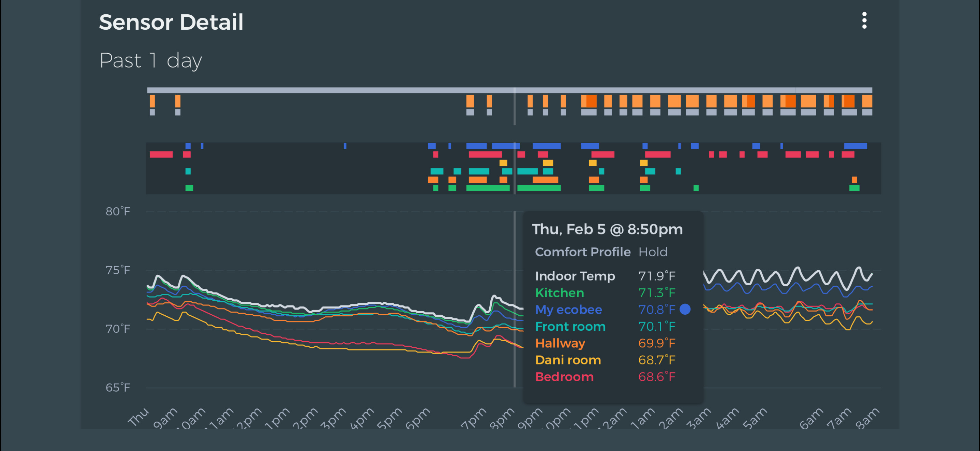Click the tooltip date Thu, Feb 5 header
Viewport: 980px width, 451px height.
(x=607, y=229)
